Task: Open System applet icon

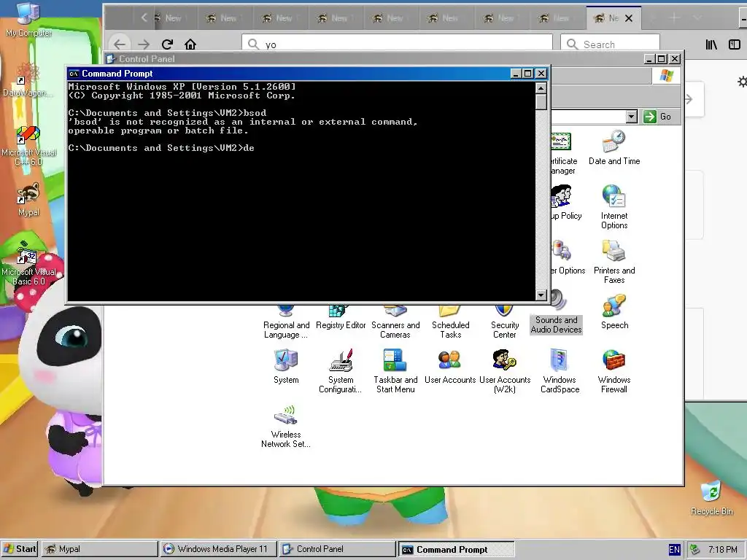Action: tap(286, 367)
